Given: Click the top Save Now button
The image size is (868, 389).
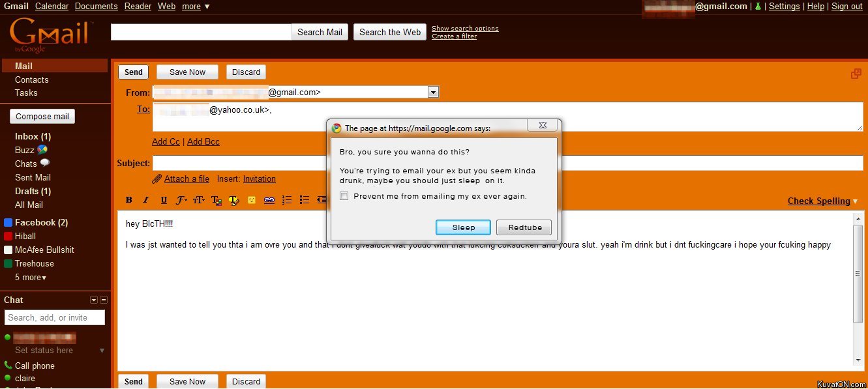Looking at the screenshot, I should tap(187, 72).
